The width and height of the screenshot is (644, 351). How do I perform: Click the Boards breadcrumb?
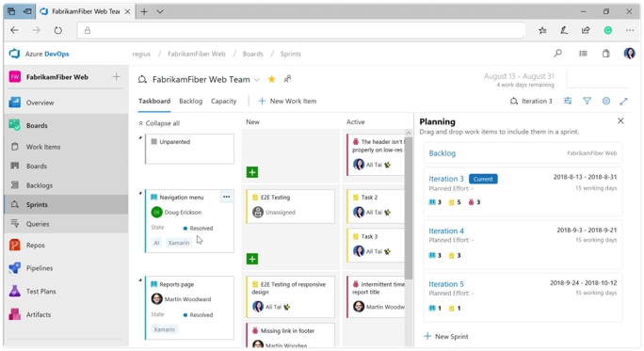252,54
